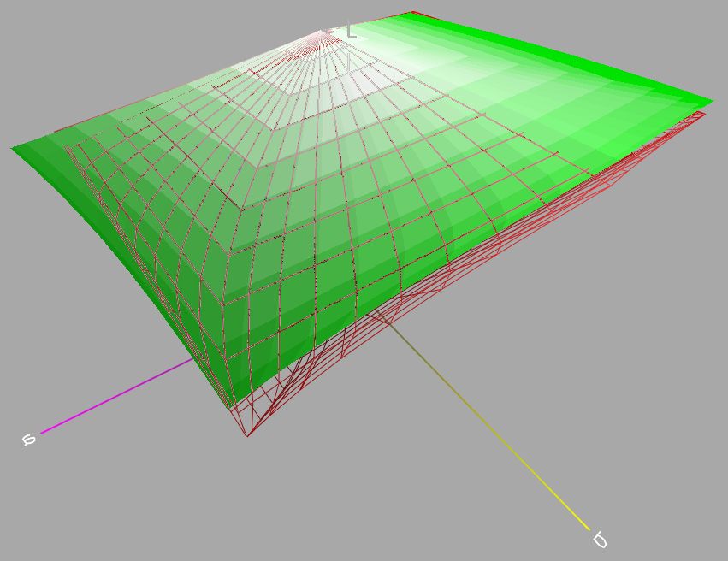Viewport: 728px width, 561px height.
Task: Click the empty gray area in the top-left corner
Action: pyautogui.click(x=51, y=43)
